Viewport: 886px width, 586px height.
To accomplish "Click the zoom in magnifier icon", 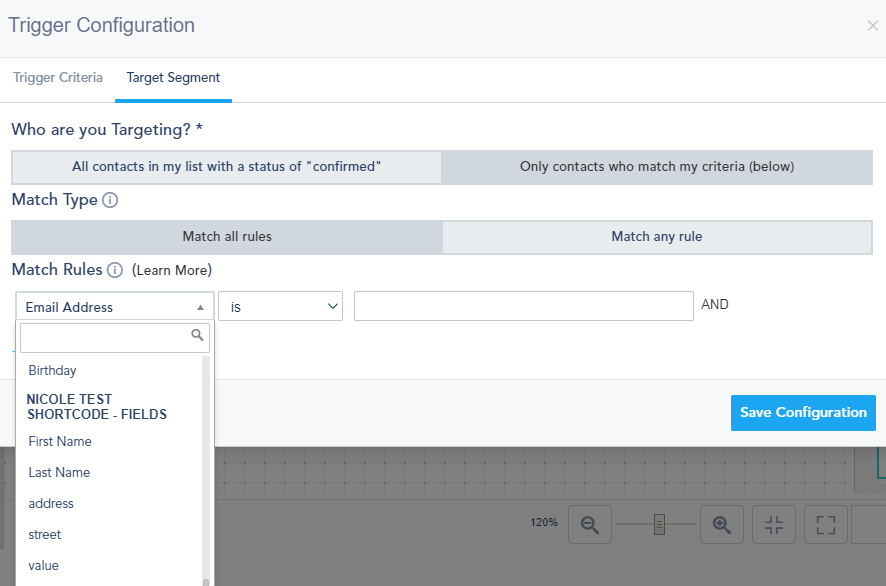I will coord(721,524).
